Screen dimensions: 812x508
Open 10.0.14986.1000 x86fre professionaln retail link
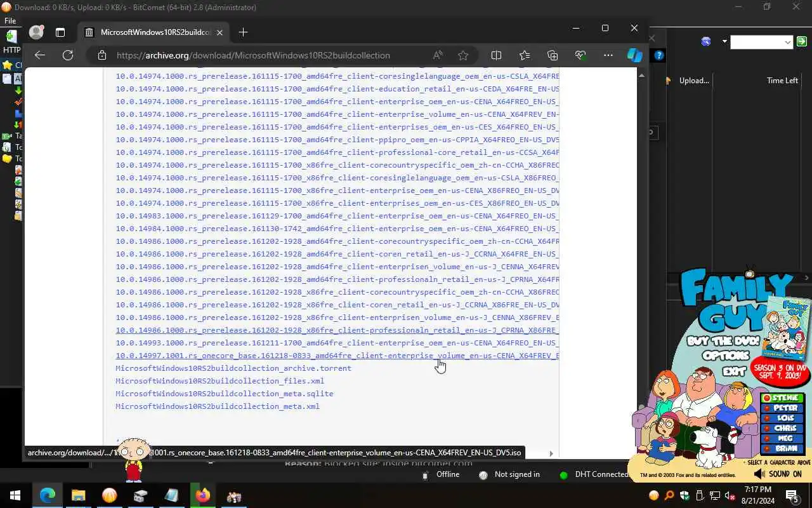click(337, 330)
